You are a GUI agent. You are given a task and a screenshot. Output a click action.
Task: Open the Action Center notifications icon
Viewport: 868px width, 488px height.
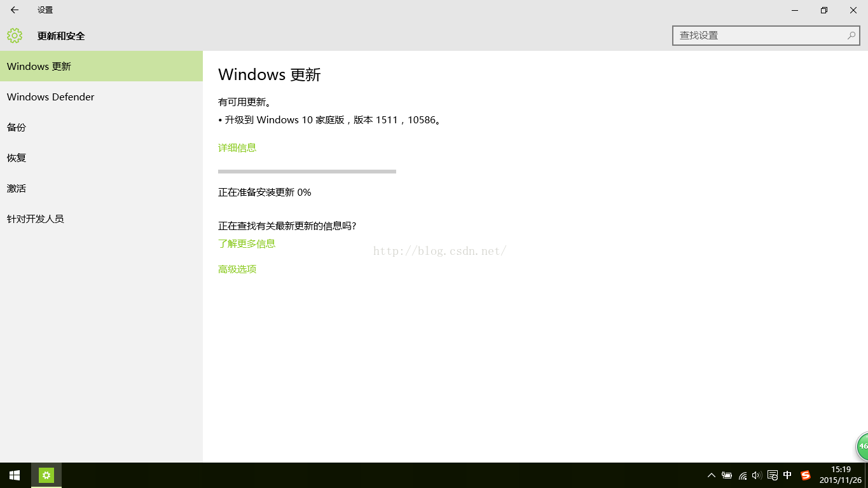coord(773,475)
